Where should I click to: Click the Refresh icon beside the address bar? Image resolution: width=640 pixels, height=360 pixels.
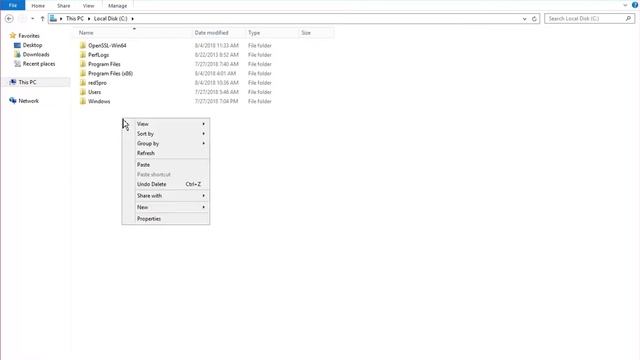[534, 18]
